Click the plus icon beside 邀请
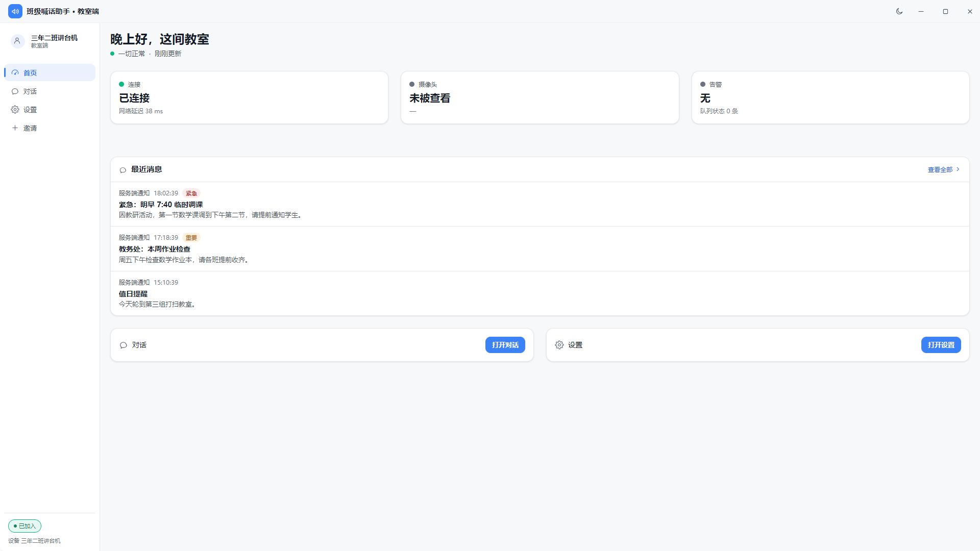 (15, 128)
